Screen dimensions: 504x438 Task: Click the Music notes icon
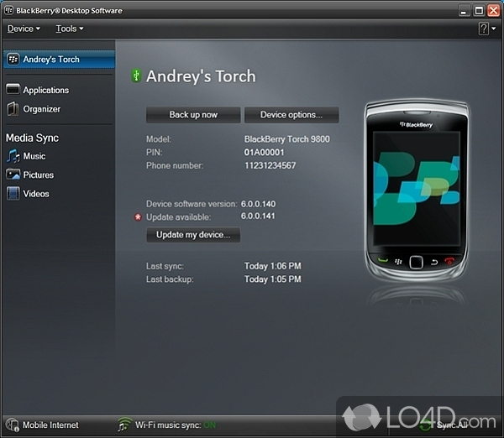point(13,156)
